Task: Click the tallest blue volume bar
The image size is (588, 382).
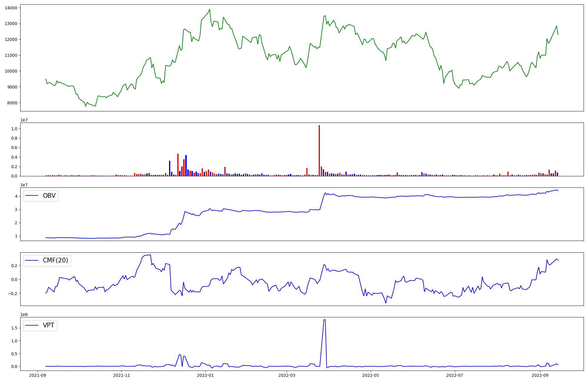Action: (186, 165)
